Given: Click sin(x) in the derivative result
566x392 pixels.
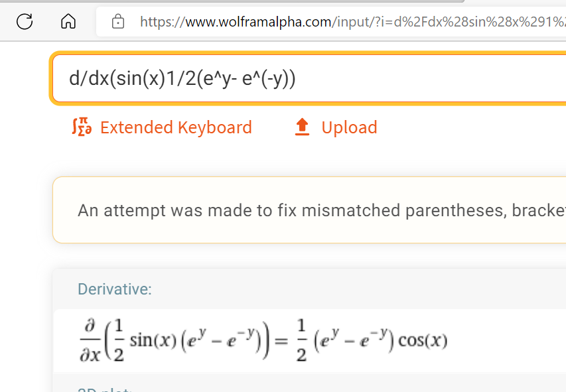Looking at the screenshot, I should tap(153, 340).
